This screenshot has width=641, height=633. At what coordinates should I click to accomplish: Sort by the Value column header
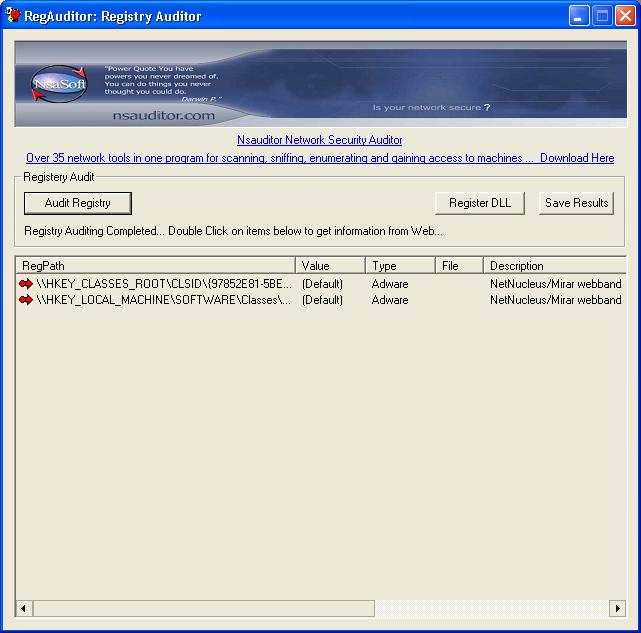330,266
